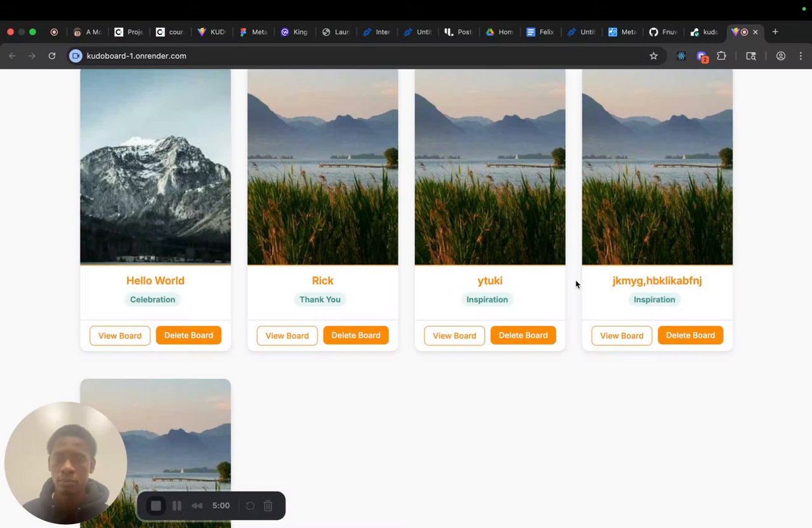Go forward to the next page
The width and height of the screenshot is (812, 528).
tap(32, 56)
